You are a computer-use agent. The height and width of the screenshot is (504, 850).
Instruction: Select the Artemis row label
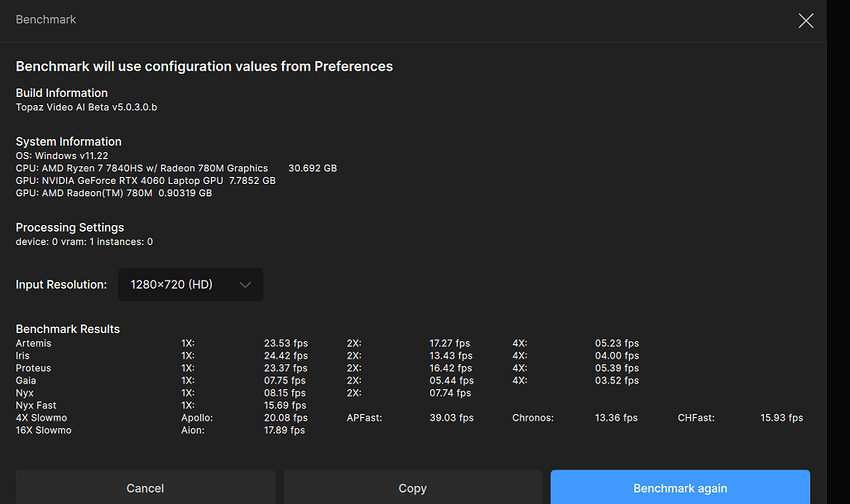(33, 343)
